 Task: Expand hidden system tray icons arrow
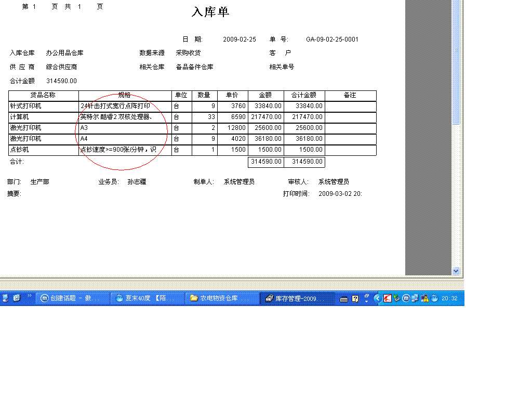tap(378, 298)
